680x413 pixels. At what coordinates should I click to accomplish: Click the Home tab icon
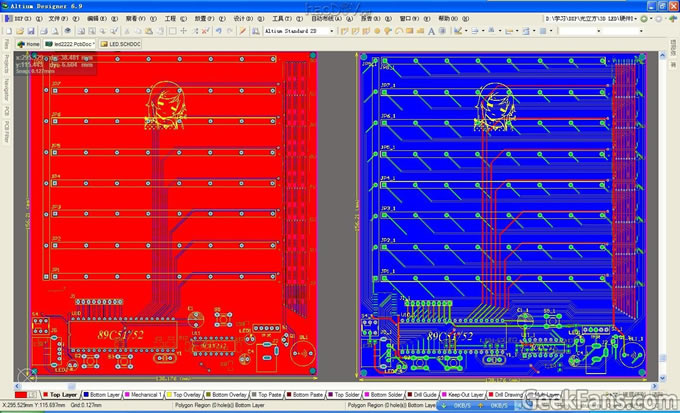tap(28, 45)
